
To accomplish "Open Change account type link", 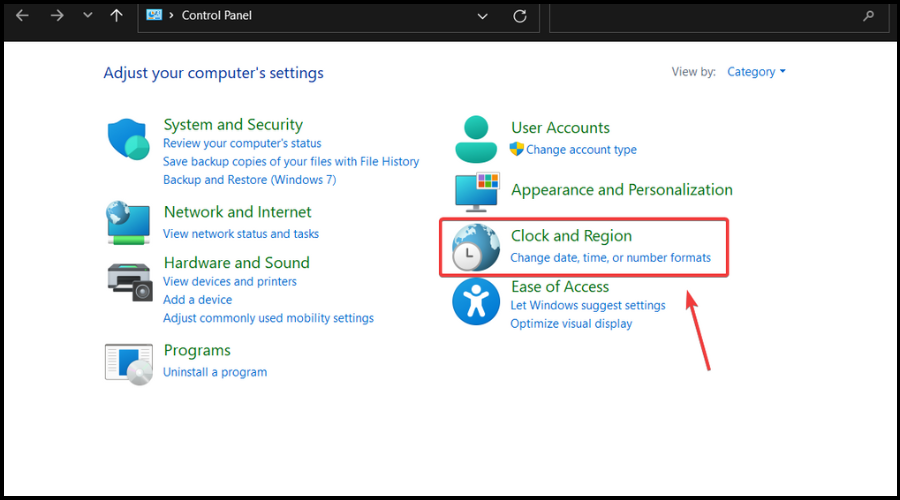I will tap(581, 150).
